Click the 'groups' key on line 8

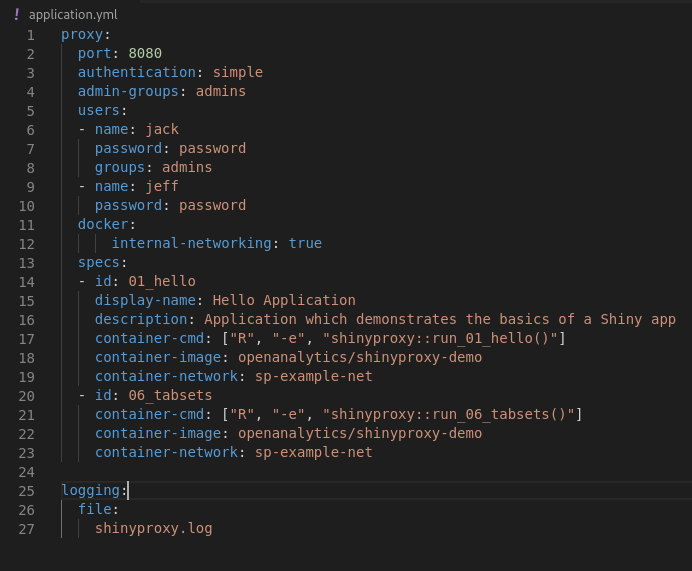tap(120, 167)
